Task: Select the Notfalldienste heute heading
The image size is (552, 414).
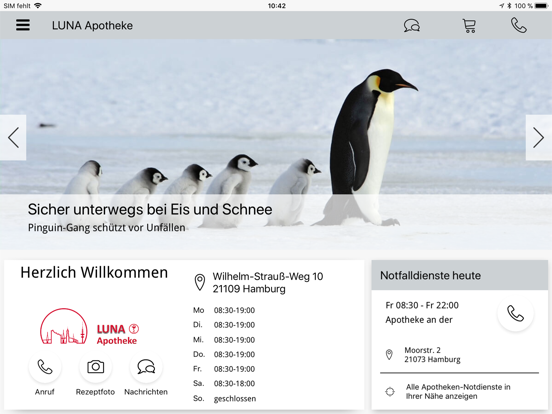Action: coord(430,275)
